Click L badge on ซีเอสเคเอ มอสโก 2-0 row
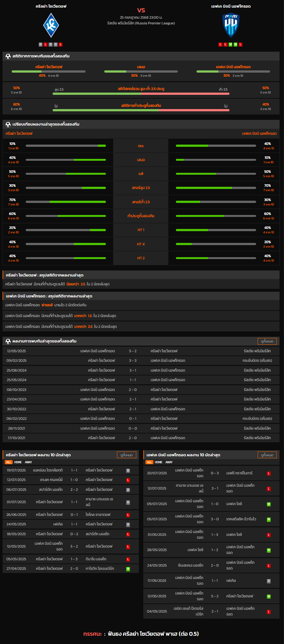284x644 pixels. (269, 566)
